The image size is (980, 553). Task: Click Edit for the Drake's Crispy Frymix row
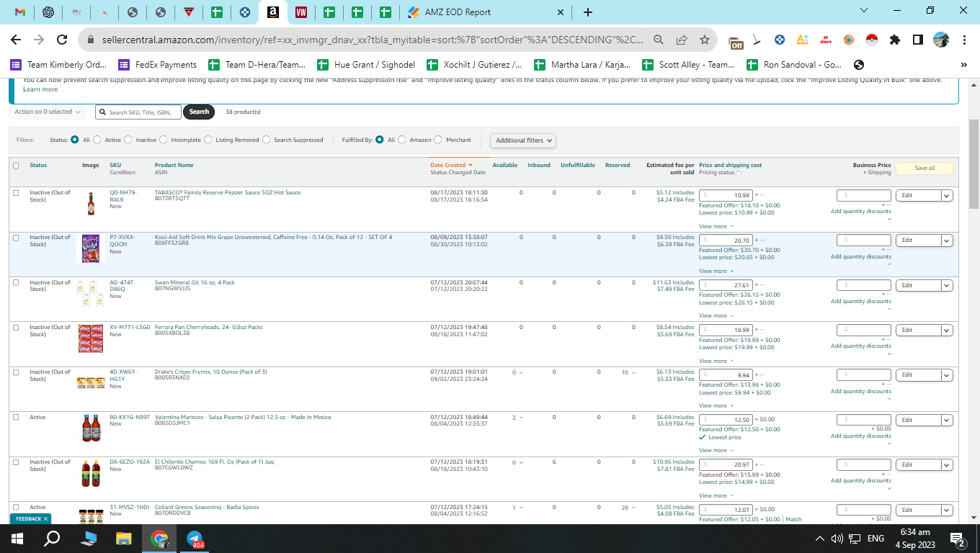[x=918, y=374]
